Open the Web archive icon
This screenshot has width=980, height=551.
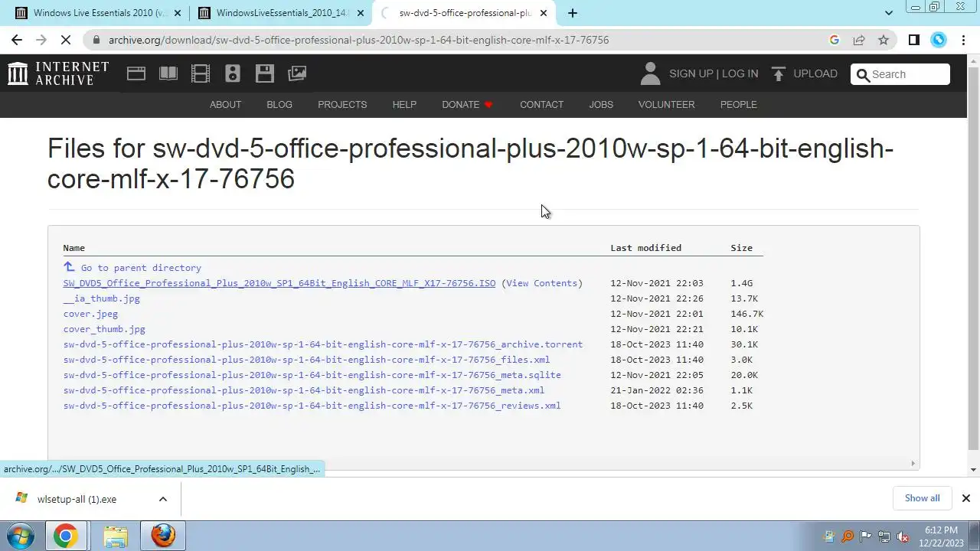pos(136,73)
